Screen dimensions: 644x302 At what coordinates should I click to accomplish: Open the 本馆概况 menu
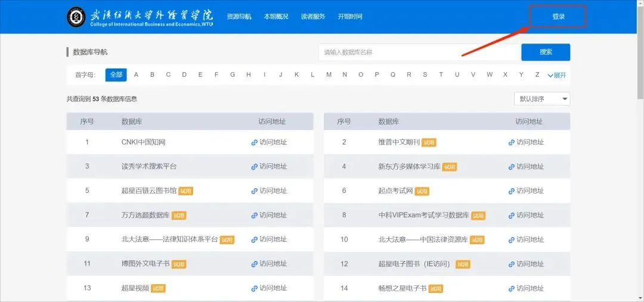coord(276,17)
